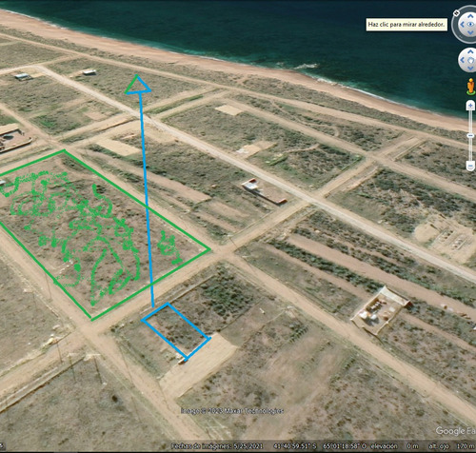
Task: Pan map up with move joystick arrow
Action: pos(470,51)
